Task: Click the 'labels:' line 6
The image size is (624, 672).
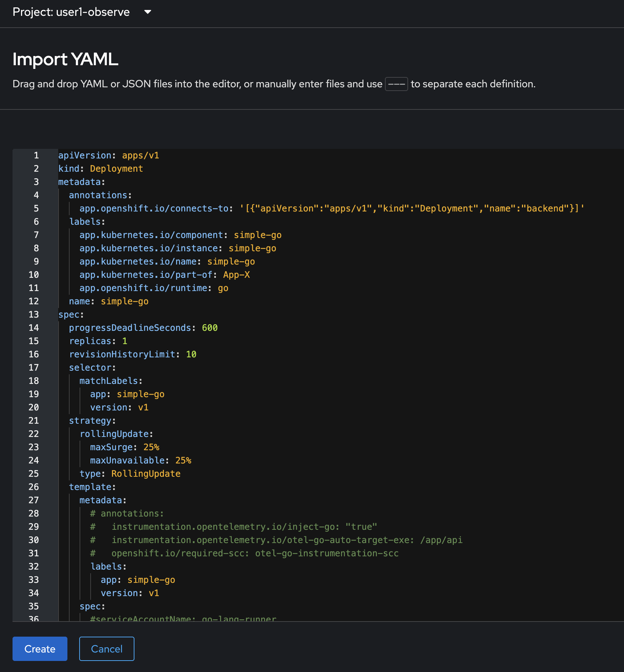Action: (87, 222)
